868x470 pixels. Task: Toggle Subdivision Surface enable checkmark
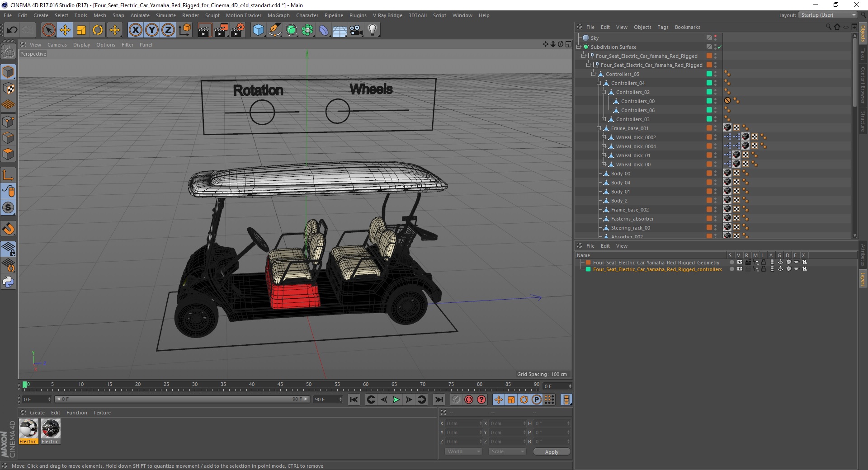(720, 47)
